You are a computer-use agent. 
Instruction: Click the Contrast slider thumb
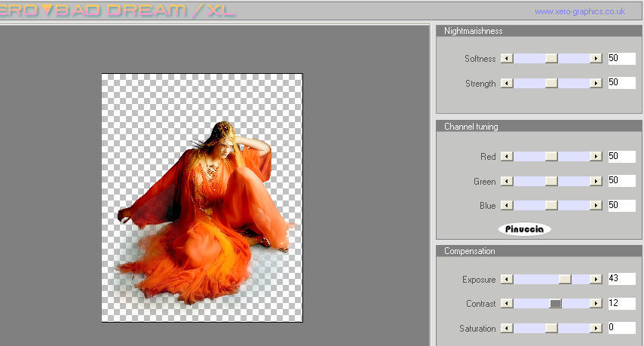tap(556, 303)
